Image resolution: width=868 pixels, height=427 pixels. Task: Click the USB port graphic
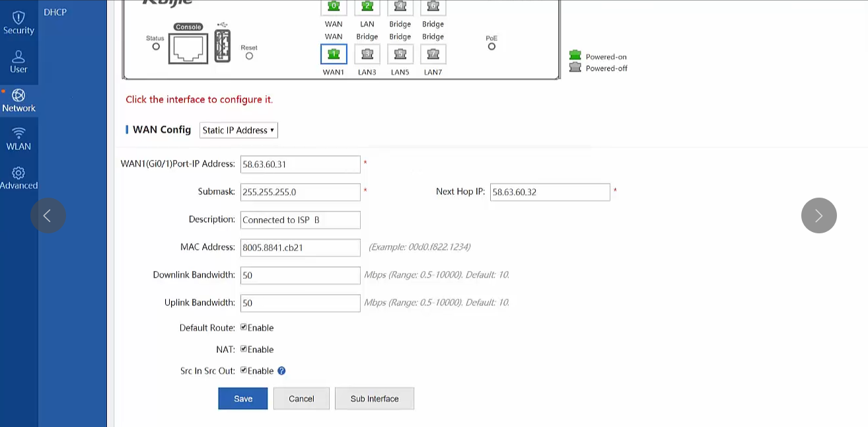[223, 46]
